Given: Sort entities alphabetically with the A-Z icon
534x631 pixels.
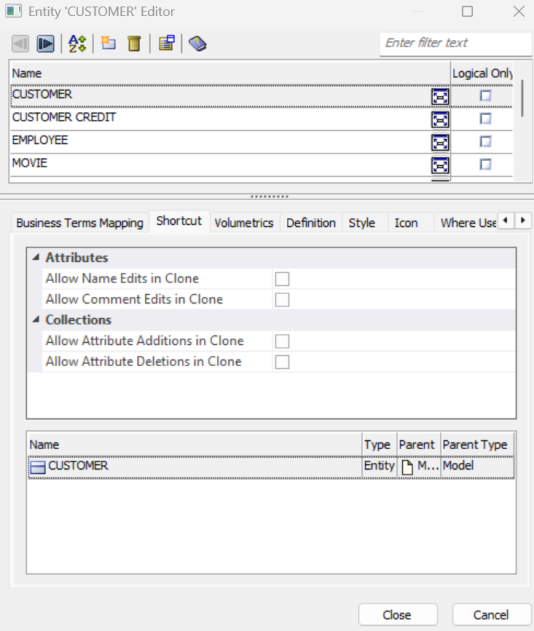Looking at the screenshot, I should [x=77, y=43].
